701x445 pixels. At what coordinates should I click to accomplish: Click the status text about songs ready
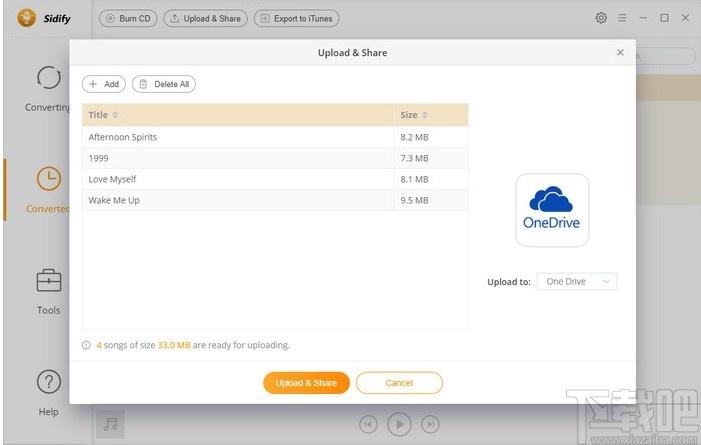point(193,345)
